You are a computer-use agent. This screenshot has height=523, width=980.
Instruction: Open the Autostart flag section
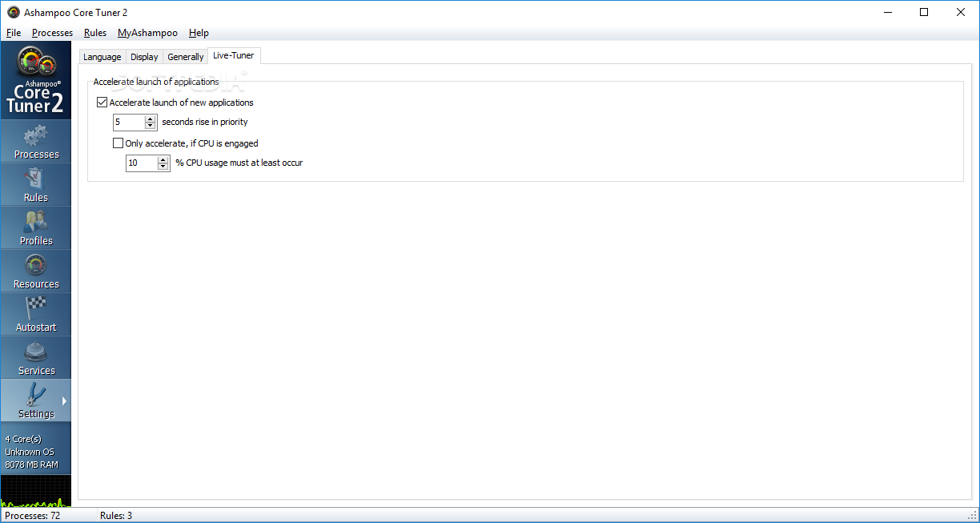click(36, 315)
